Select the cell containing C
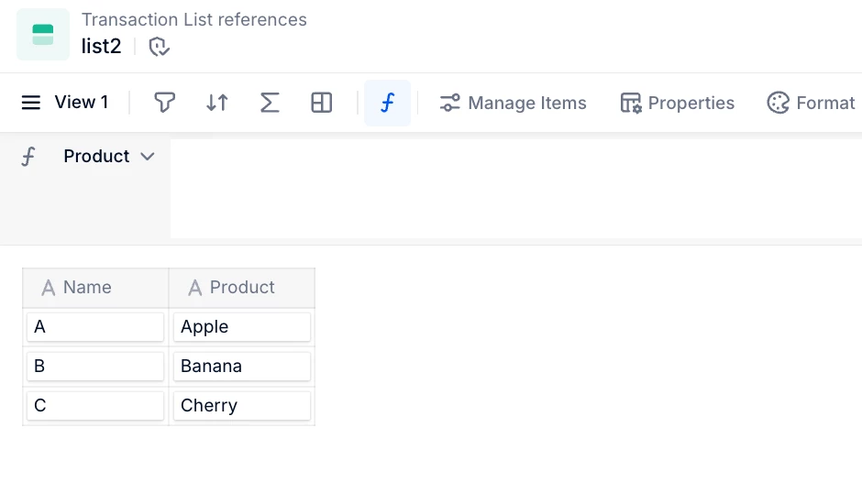862x504 pixels. pos(95,406)
